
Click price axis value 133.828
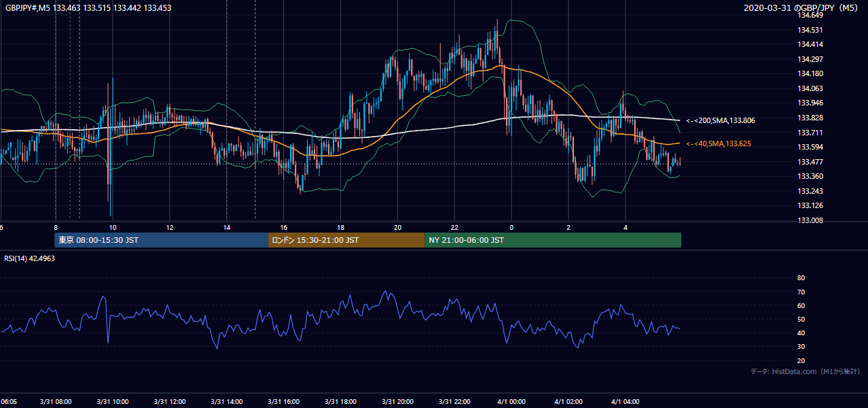click(810, 118)
